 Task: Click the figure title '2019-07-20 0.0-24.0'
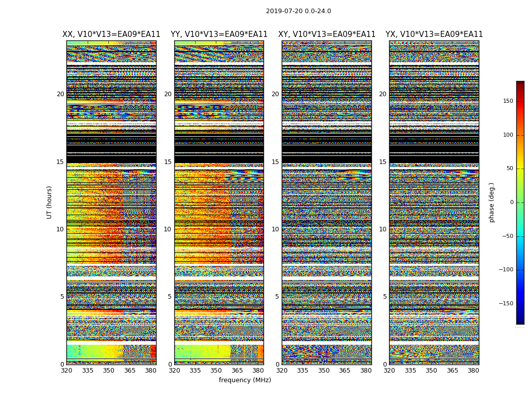coord(298,11)
